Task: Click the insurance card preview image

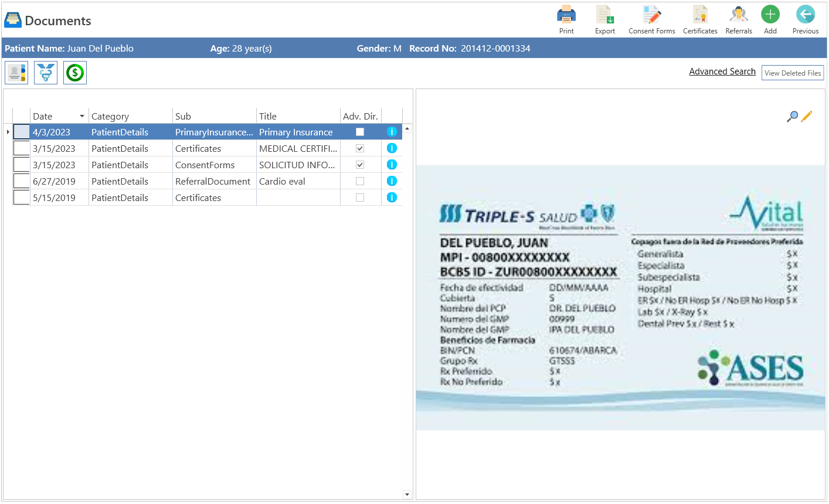Action: pyautogui.click(x=621, y=298)
